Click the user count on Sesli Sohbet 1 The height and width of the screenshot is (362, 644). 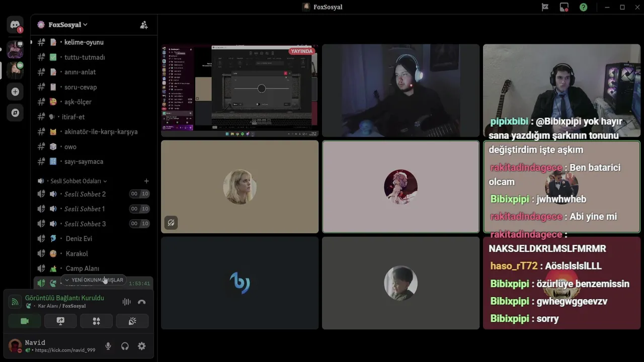(139, 209)
